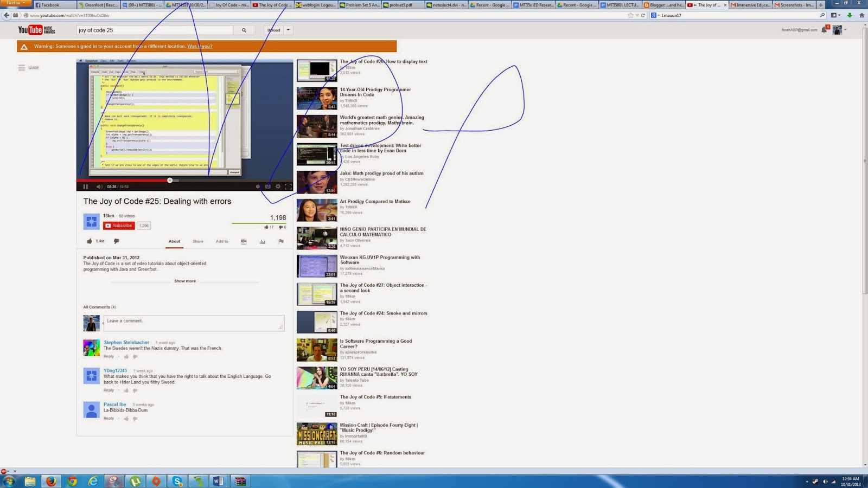Open 'The Joy of Code #24: Smoke and mirrors'
This screenshot has height=488, width=868.
tap(384, 313)
